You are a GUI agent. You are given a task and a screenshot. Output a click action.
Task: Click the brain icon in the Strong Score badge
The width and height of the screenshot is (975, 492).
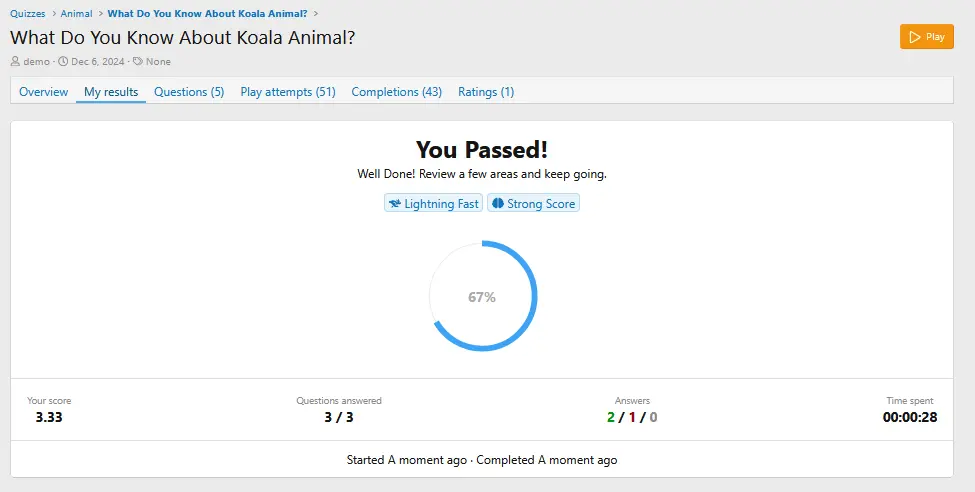click(498, 204)
